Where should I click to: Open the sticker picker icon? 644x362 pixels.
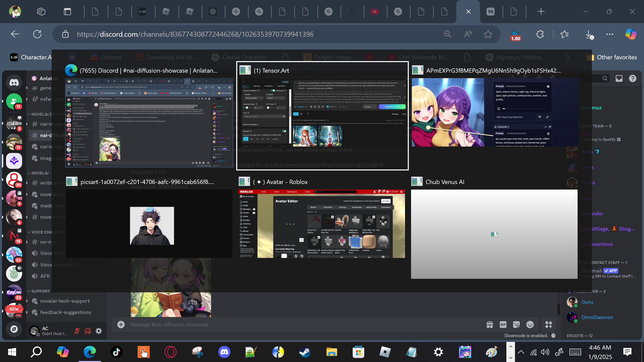(x=516, y=325)
